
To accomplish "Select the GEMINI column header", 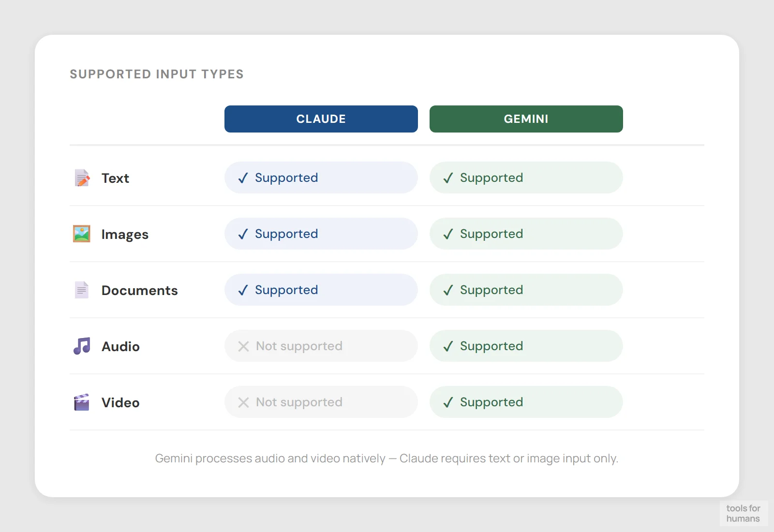I will pyautogui.click(x=526, y=119).
